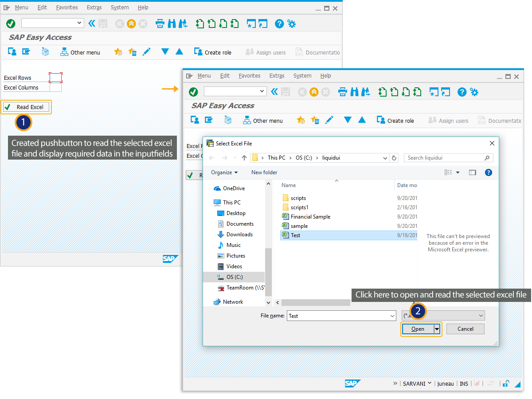Click the blue double-chevron Back icon in the front window
The width and height of the screenshot is (532, 399).
274,92
